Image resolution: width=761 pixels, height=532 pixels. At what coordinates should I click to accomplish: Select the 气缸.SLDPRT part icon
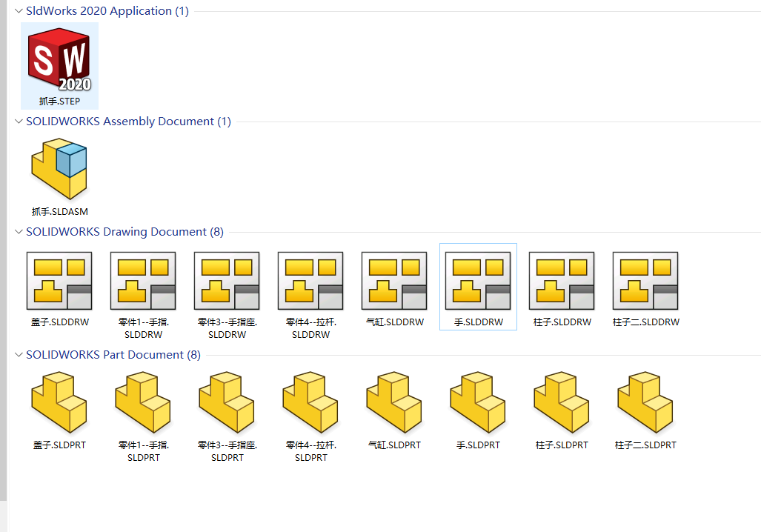[x=394, y=402]
